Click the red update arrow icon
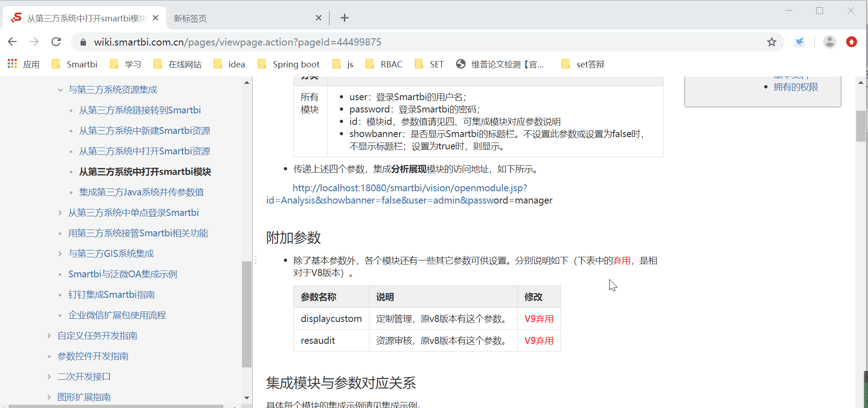The image size is (868, 408). click(852, 42)
